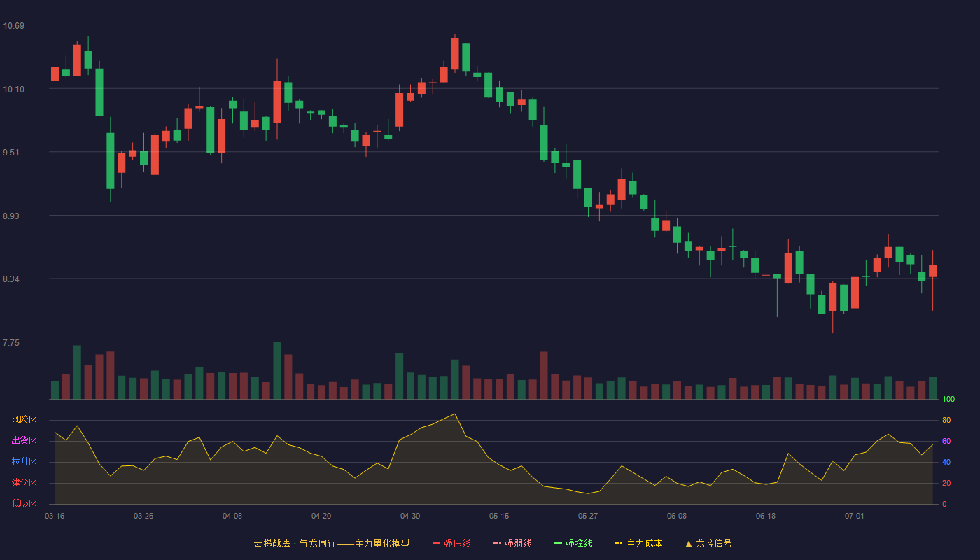Click the 拉升区 zone label

click(x=24, y=462)
